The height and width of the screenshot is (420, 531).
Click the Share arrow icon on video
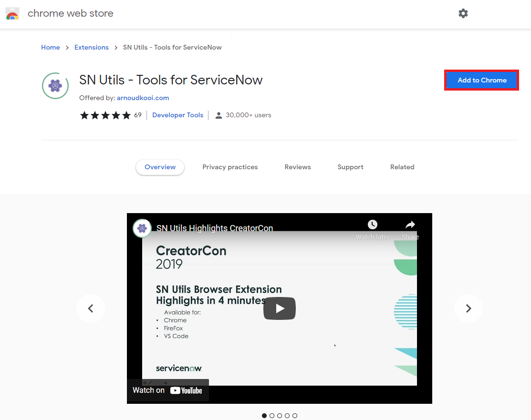(410, 225)
